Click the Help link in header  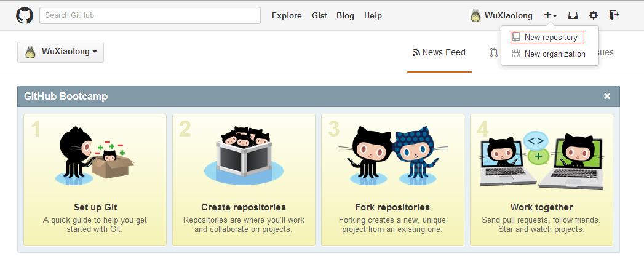click(373, 15)
